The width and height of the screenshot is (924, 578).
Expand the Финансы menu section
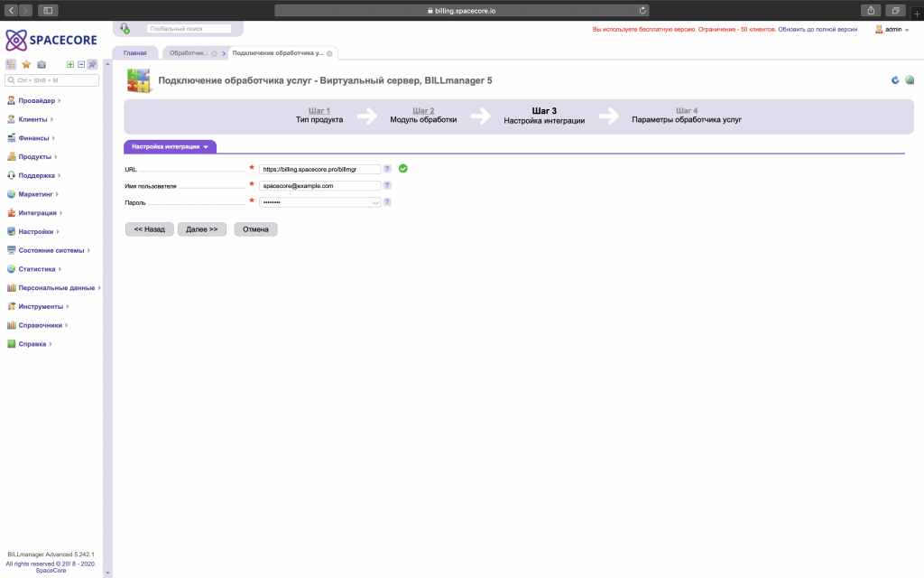32,138
